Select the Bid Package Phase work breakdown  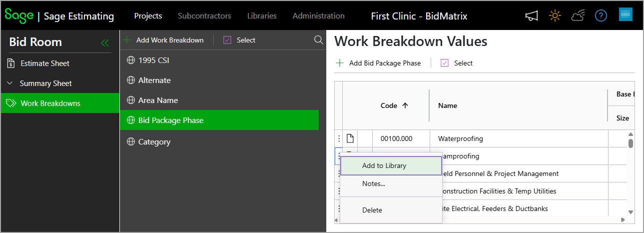pos(219,120)
